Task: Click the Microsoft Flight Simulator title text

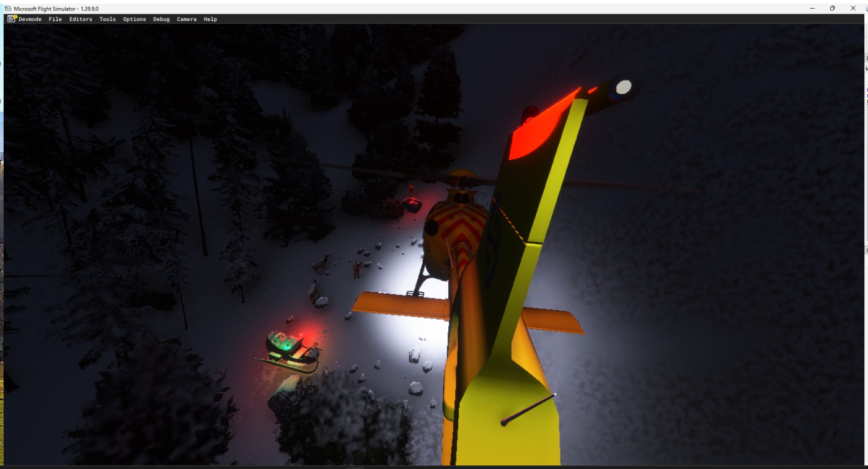Action: 56,9
